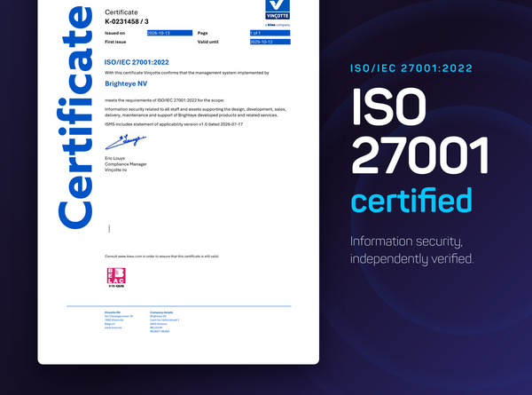532x395 pixels.
Task: Click the 'Consult www.kiwa.com' validity notice
Action: [162, 257]
